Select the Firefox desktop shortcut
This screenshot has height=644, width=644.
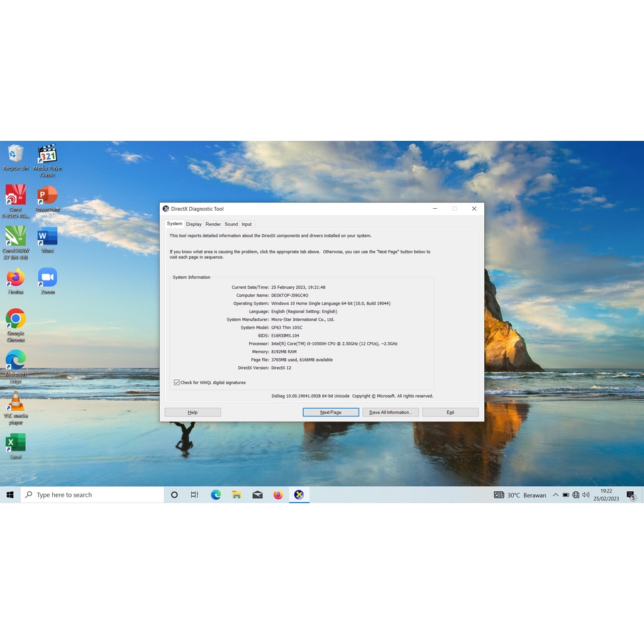pyautogui.click(x=16, y=281)
